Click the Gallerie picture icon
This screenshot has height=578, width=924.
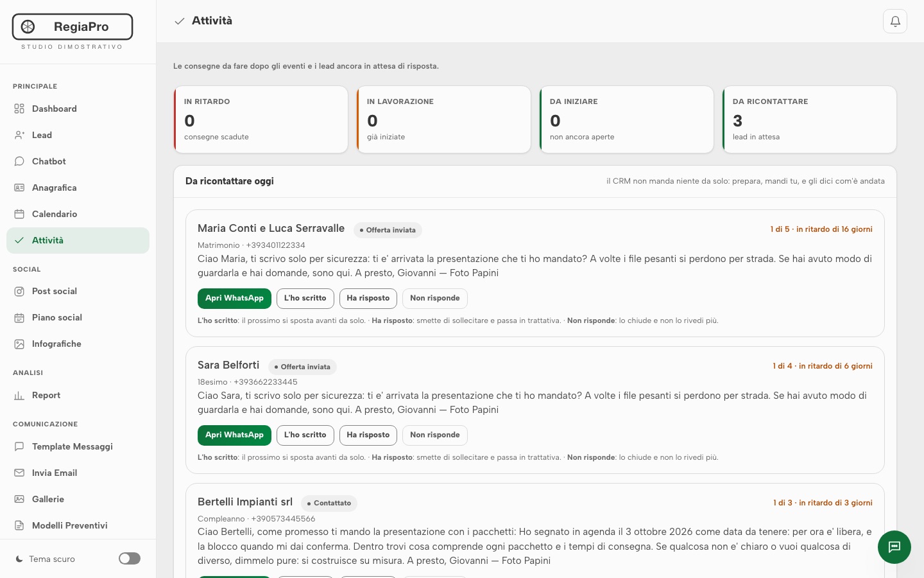click(19, 499)
